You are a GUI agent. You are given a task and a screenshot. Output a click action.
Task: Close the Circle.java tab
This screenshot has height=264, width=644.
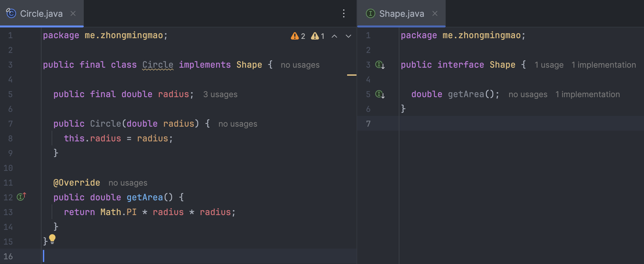[73, 13]
